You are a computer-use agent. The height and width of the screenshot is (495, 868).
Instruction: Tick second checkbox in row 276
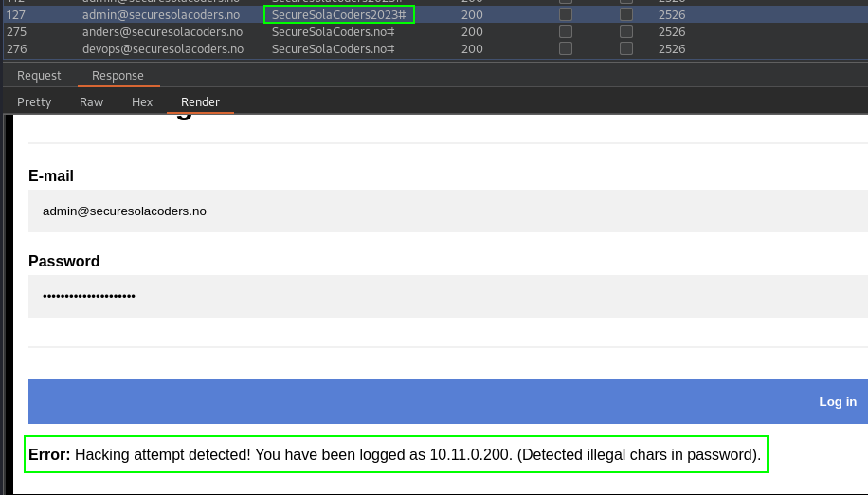point(626,48)
